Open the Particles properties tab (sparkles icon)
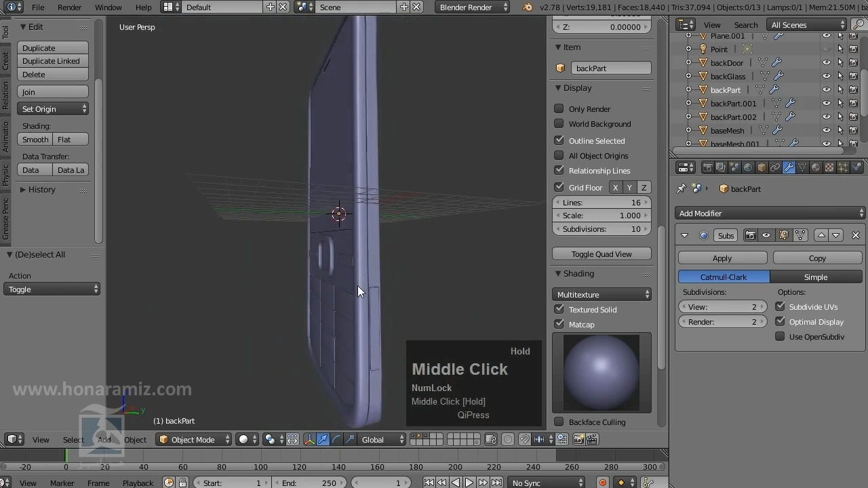This screenshot has height=488, width=868. coord(843,167)
